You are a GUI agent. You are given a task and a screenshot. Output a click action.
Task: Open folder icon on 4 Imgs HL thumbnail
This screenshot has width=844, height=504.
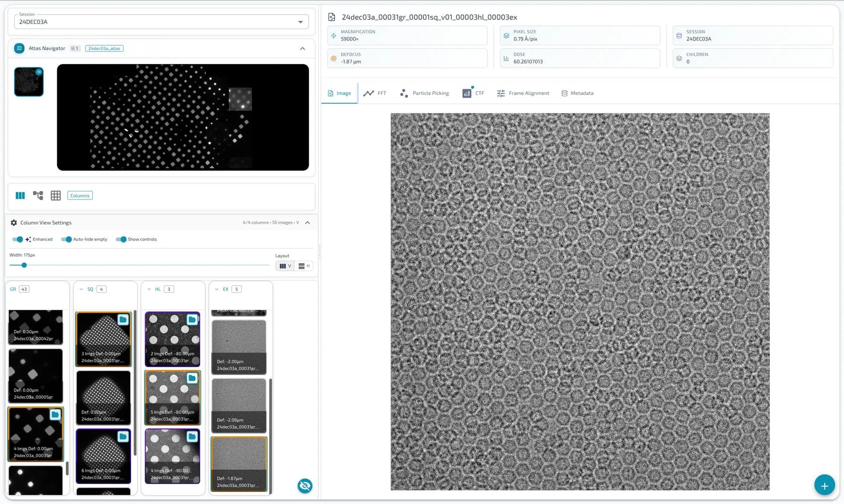click(x=192, y=436)
